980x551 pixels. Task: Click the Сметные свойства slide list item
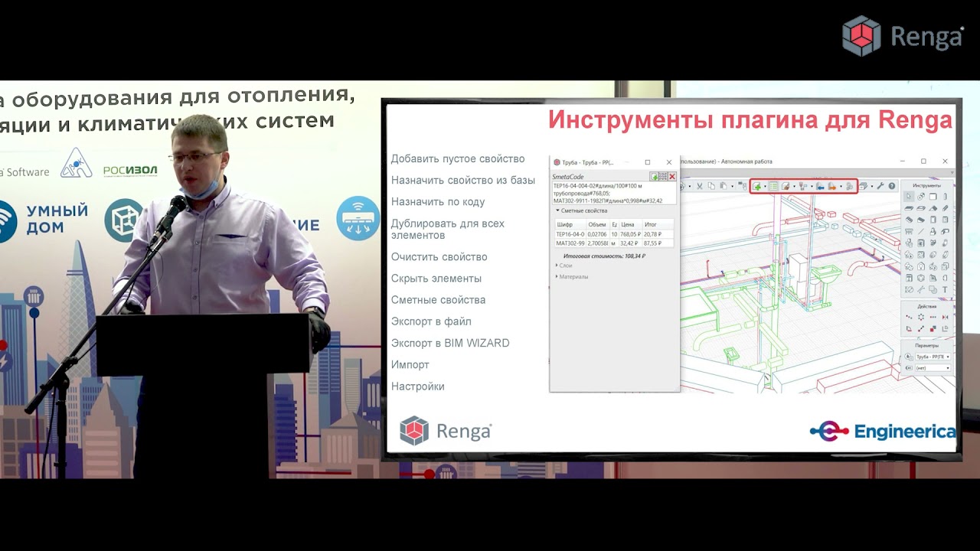(438, 300)
